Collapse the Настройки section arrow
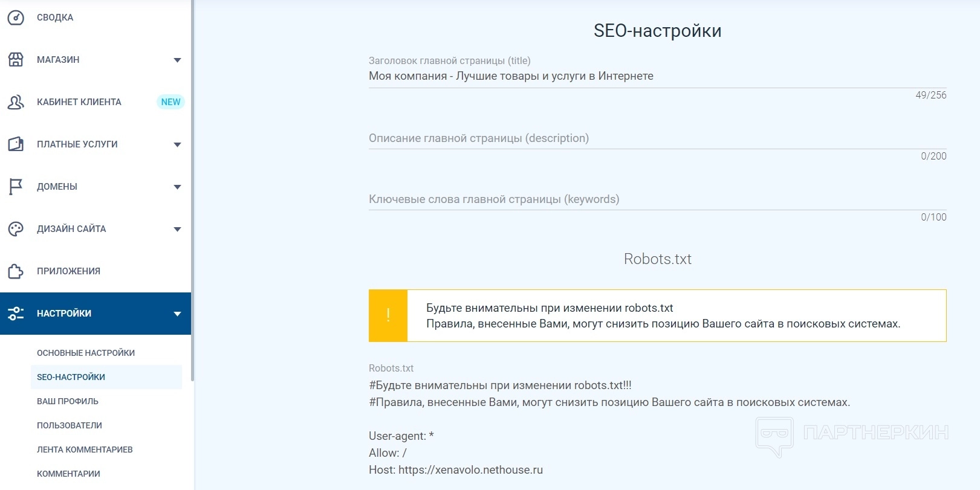Viewport: 980px width, 490px height. (177, 314)
